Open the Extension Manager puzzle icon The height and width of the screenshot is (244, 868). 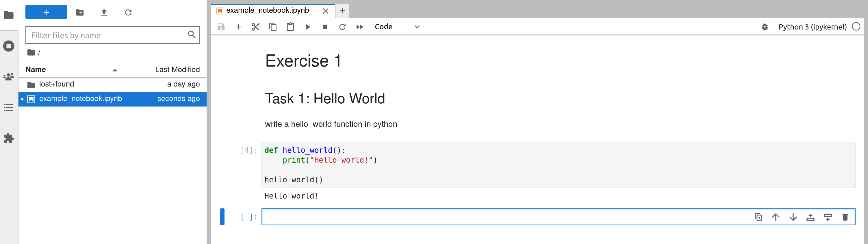(9, 138)
